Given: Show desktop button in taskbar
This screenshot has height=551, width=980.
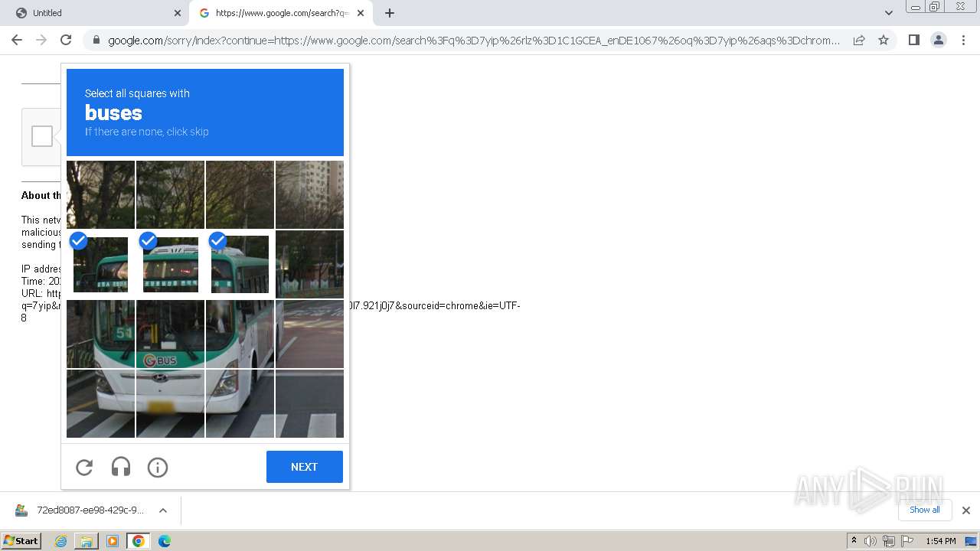Looking at the screenshot, I should coord(971,541).
